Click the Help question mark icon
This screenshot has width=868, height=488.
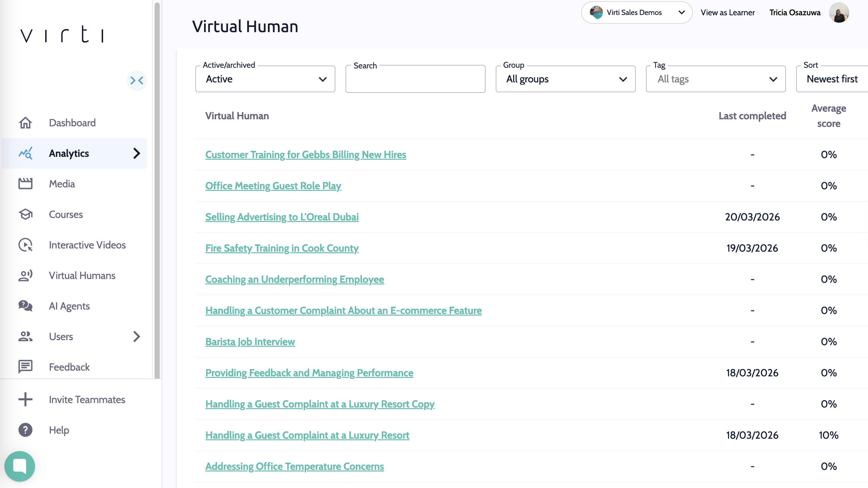click(25, 430)
